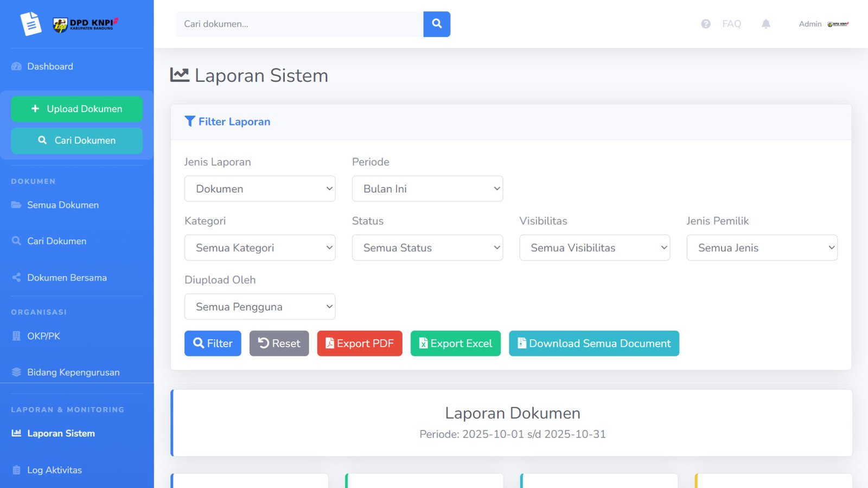Click Export PDF
The height and width of the screenshot is (488, 868).
pyautogui.click(x=359, y=343)
